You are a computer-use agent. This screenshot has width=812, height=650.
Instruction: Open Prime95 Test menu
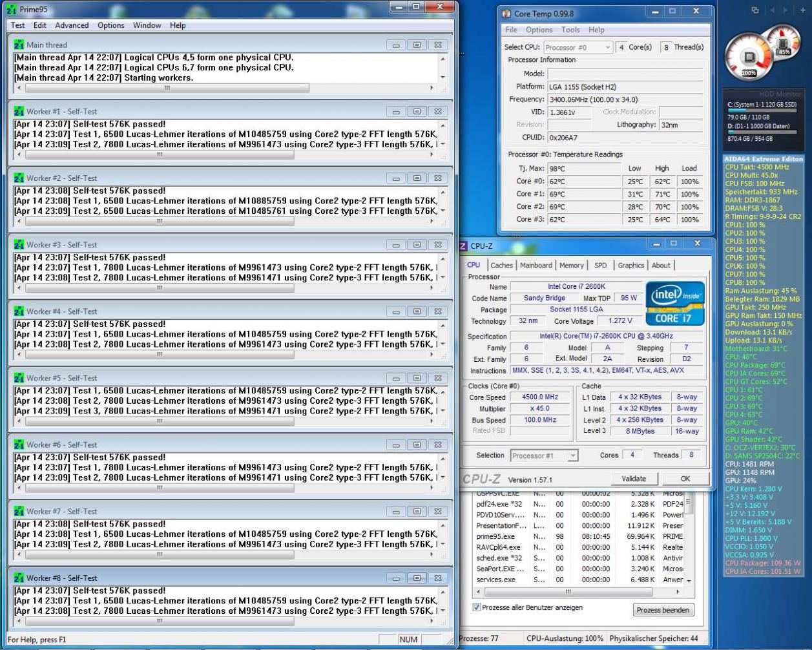click(x=18, y=25)
